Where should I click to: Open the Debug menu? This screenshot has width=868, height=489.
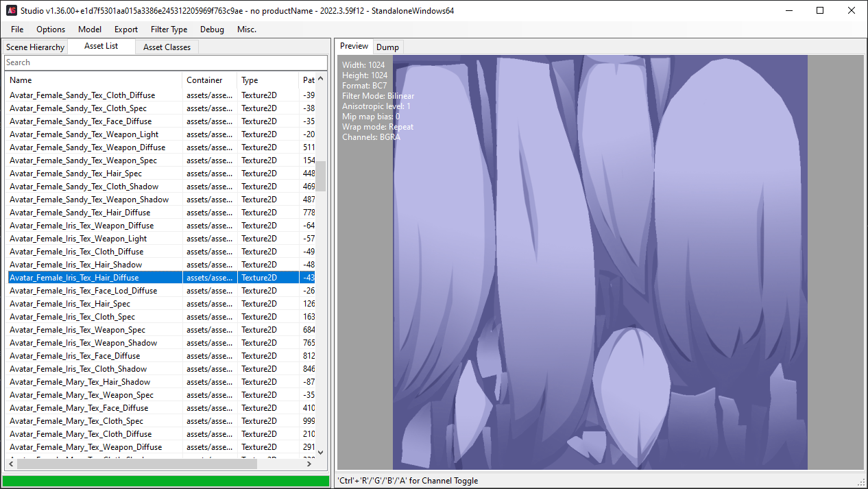[x=212, y=29]
